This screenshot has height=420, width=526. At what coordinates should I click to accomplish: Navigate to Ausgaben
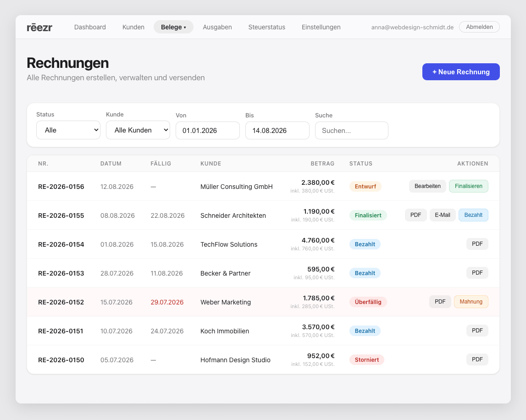[x=217, y=27]
